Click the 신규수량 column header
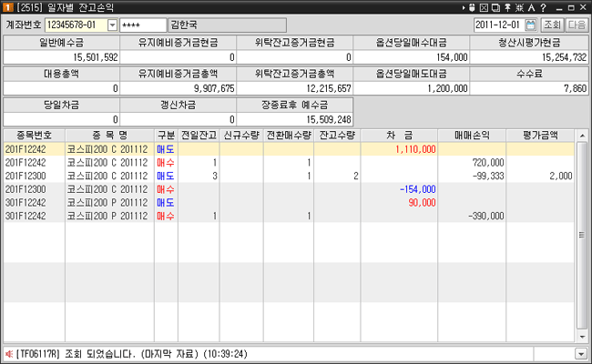Image resolution: width=592 pixels, height=364 pixels. point(241,136)
